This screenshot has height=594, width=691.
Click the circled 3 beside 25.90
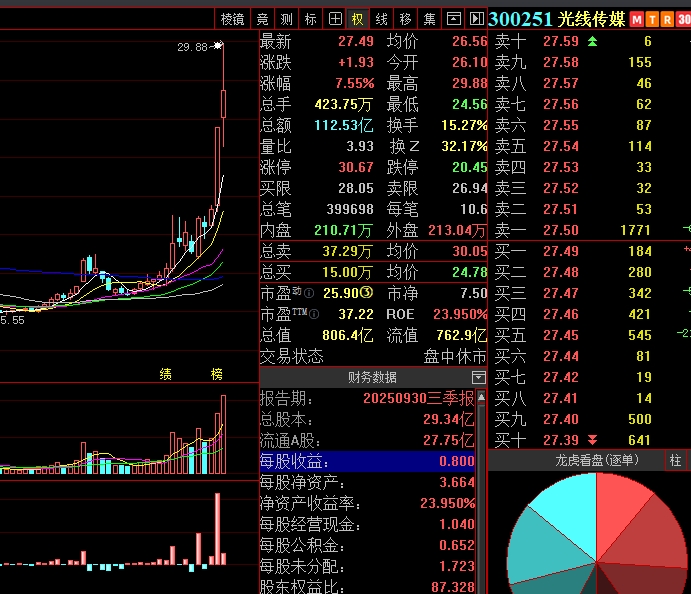click(x=367, y=293)
